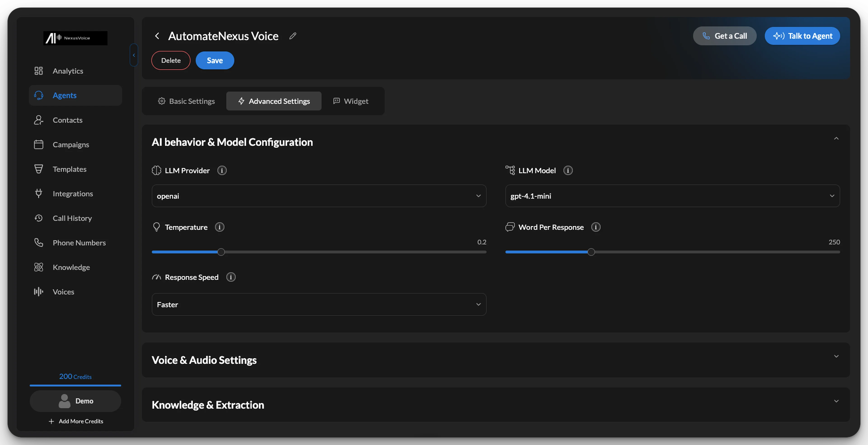The image size is (868, 445).
Task: Click the Word Per Response value 250
Action: [x=834, y=242]
